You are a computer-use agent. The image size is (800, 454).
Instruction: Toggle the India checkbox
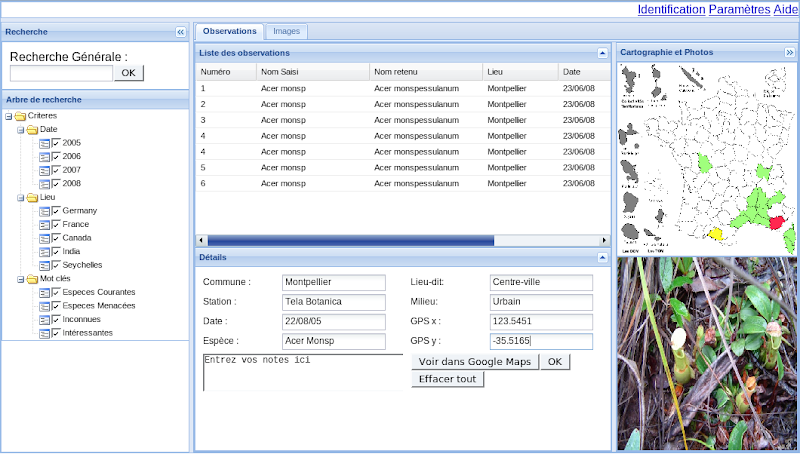point(56,251)
